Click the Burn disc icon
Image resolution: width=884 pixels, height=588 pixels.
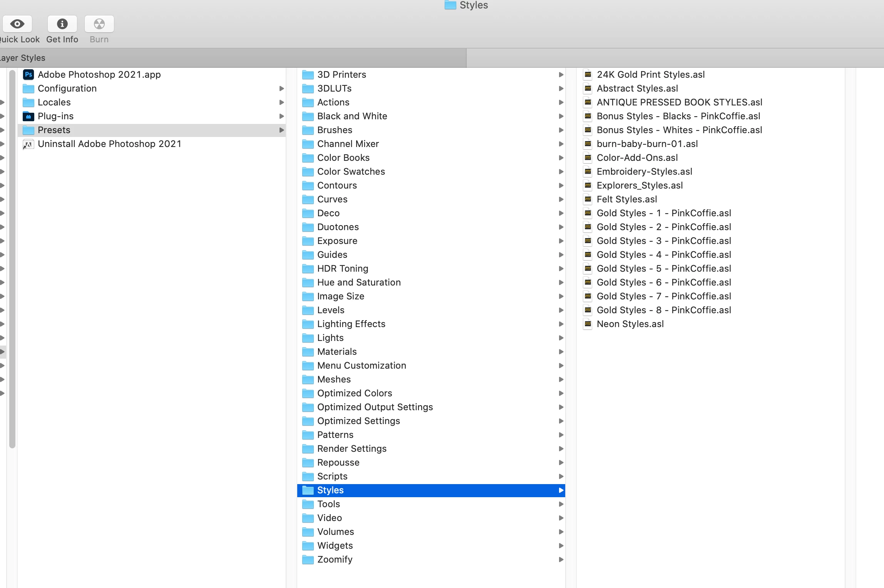coord(99,24)
